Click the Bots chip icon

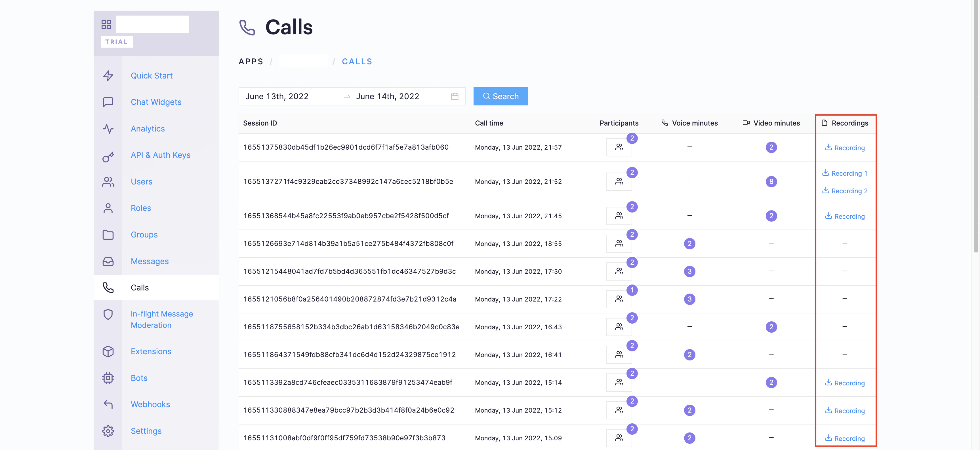tap(108, 378)
